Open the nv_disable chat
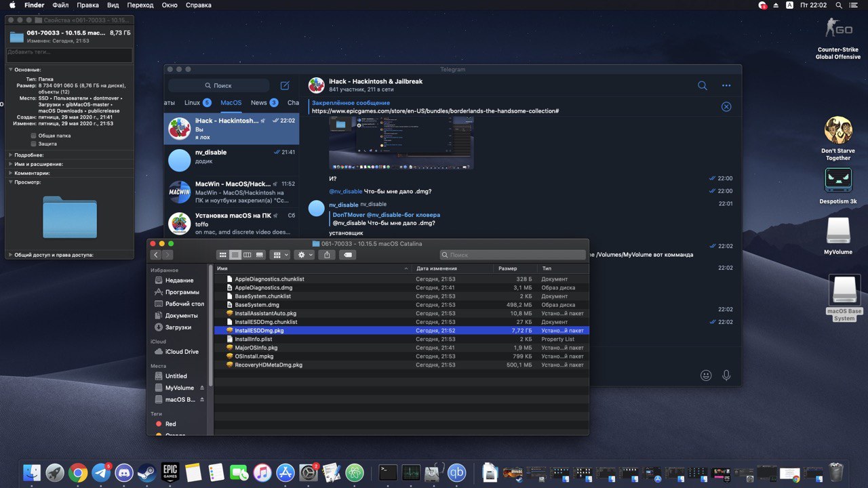868x488 pixels. point(231,160)
